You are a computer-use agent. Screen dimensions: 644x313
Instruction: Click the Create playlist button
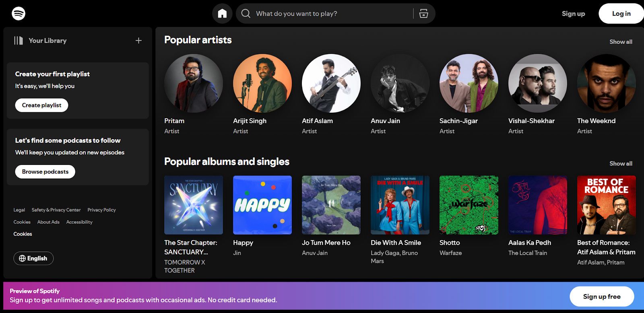[x=41, y=105]
